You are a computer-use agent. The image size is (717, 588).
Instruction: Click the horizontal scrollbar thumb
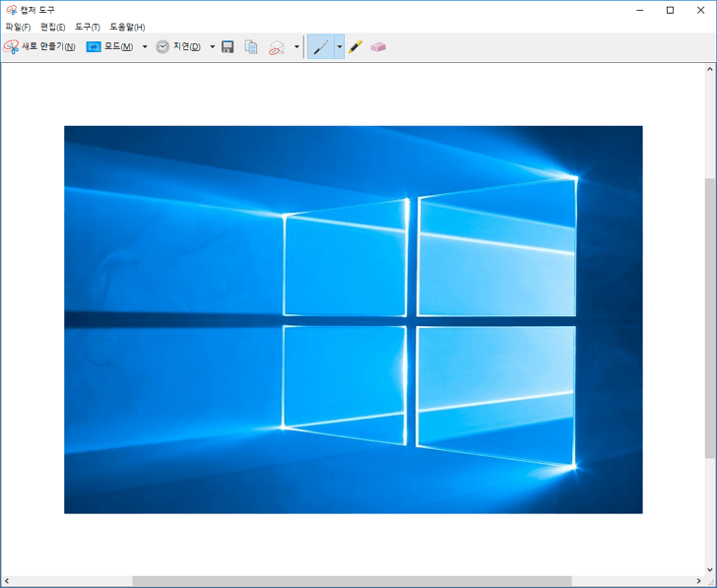coord(353,581)
